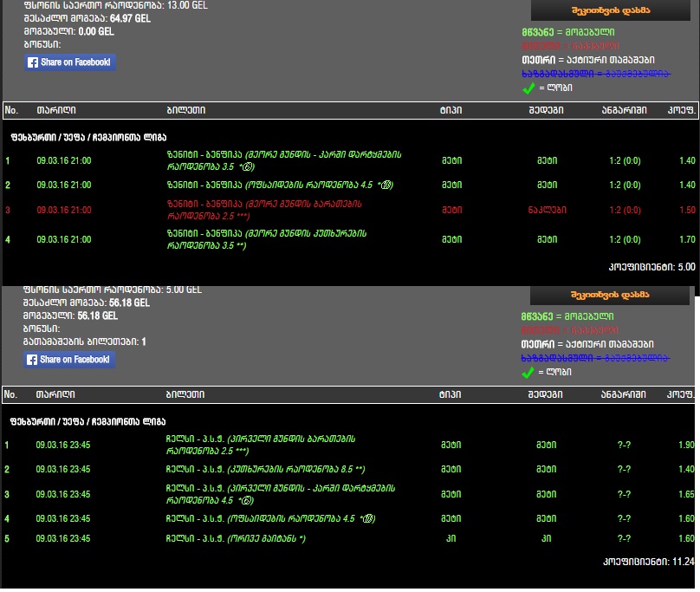The image size is (700, 592).
Task: Click the ტიპი column header in the Zenit table
Action: pyautogui.click(x=451, y=110)
